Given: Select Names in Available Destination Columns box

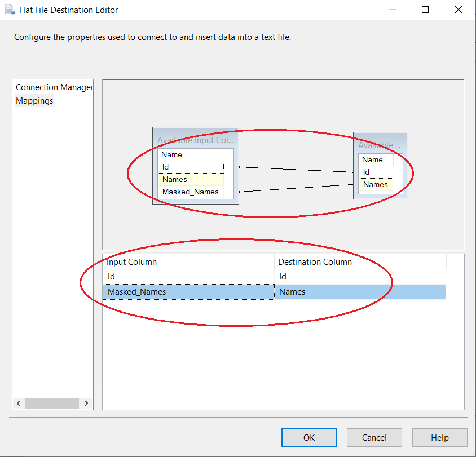Looking at the screenshot, I should tap(375, 184).
